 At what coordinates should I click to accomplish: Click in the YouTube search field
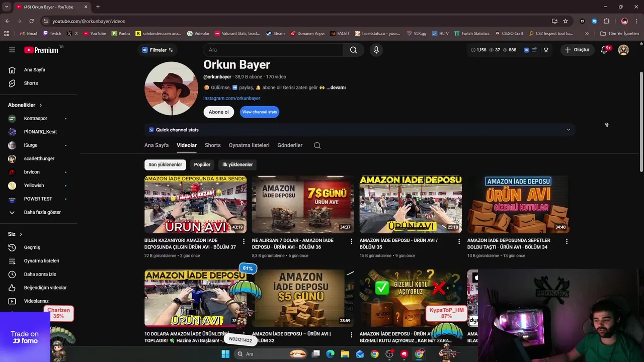tap(273, 50)
